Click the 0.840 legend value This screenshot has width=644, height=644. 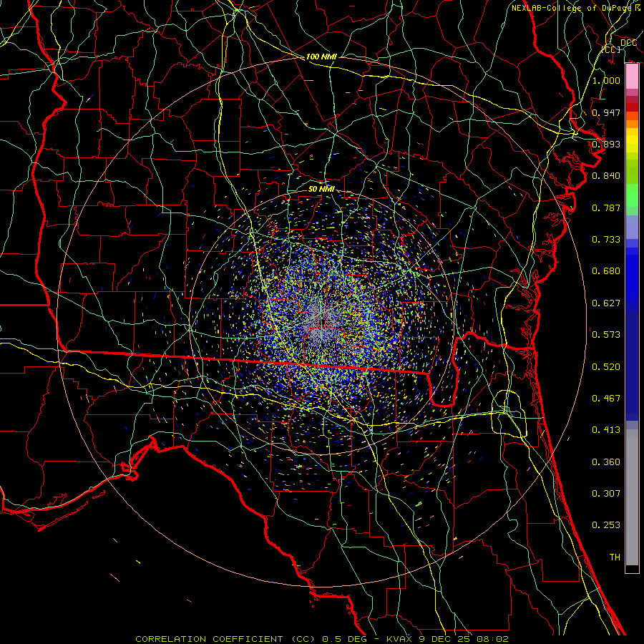point(606,176)
